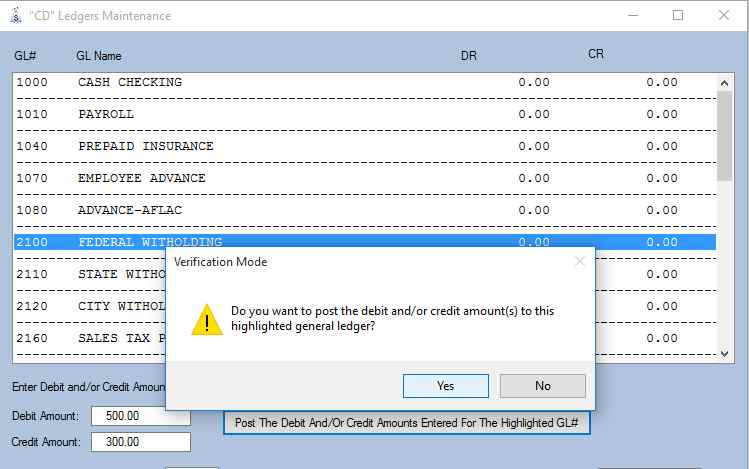Close the Ledgers Maintenance window

[724, 15]
